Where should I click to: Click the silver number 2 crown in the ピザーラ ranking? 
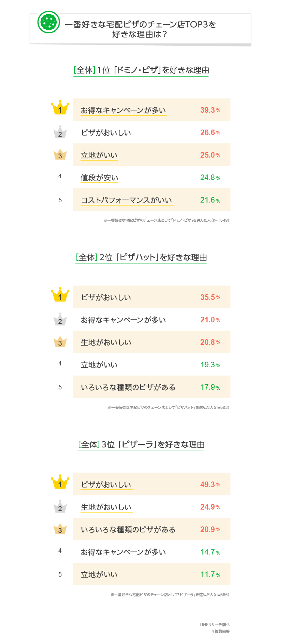[60, 507]
